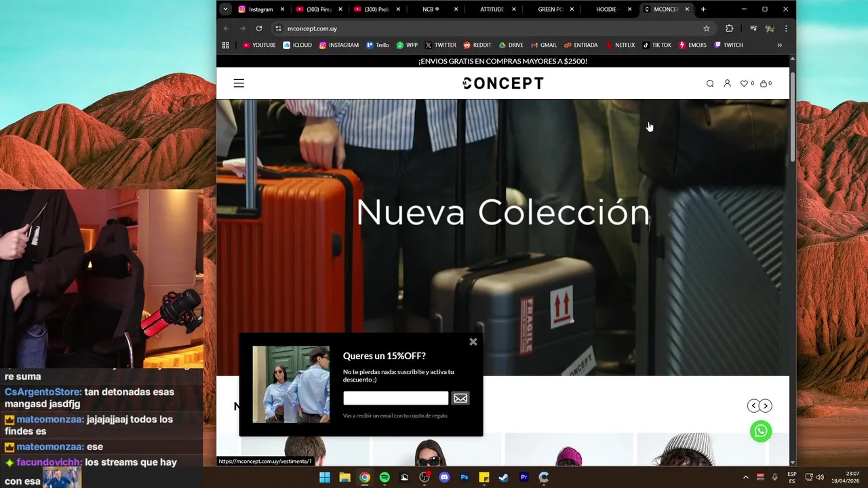Viewport: 868px width, 488px height.
Task: Open the NETFLIX bookmark
Action: (x=620, y=45)
